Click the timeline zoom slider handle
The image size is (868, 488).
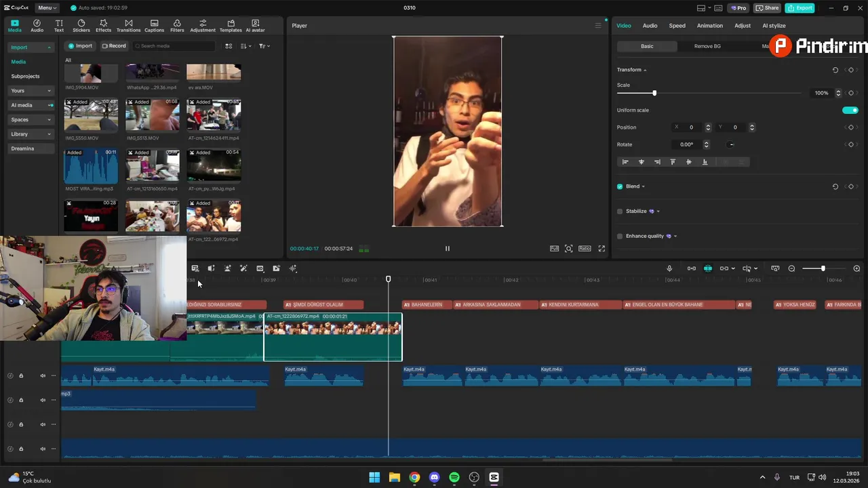pos(823,268)
